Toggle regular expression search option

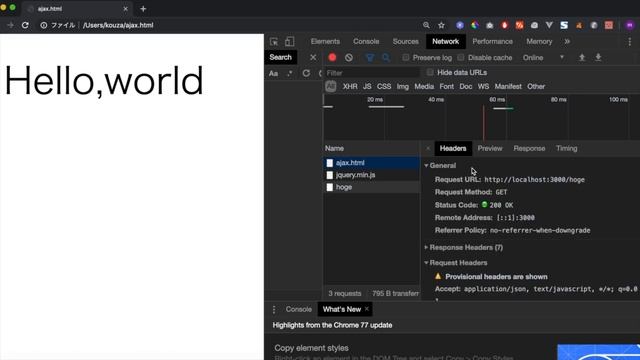289,73
